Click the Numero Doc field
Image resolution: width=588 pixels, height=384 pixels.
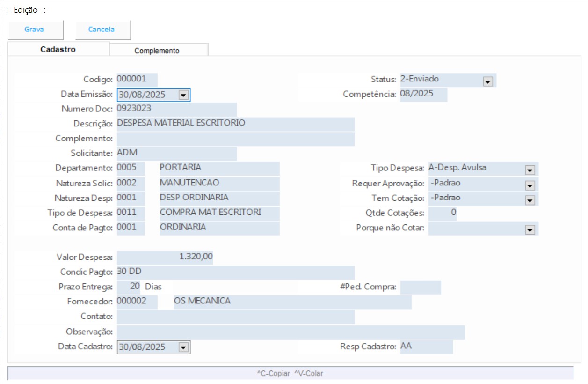(x=176, y=109)
